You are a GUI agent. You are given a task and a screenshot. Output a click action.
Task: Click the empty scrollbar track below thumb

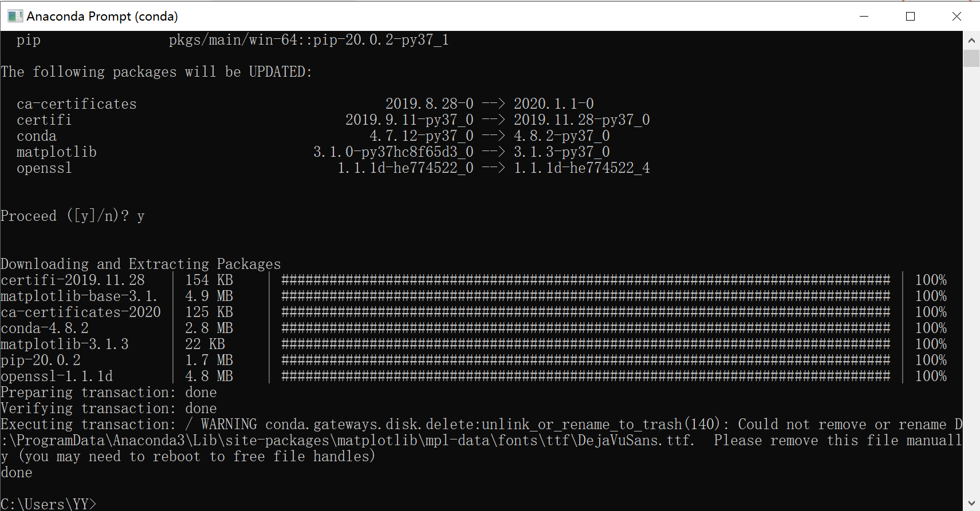click(971, 280)
